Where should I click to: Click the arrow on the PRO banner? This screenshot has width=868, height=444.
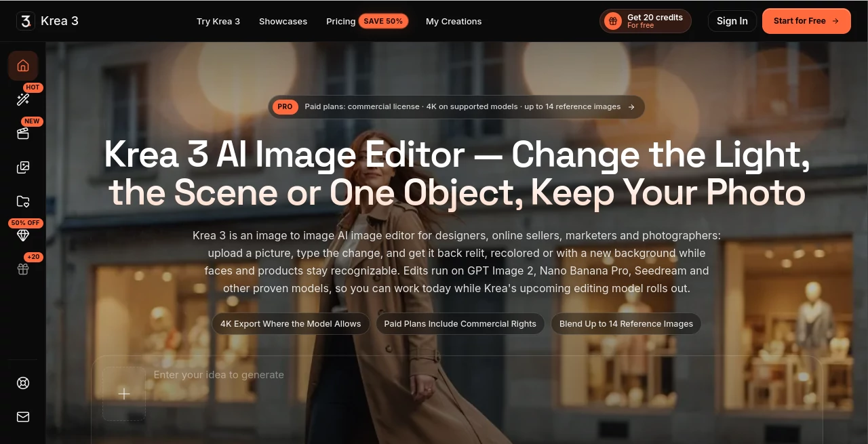coord(631,107)
